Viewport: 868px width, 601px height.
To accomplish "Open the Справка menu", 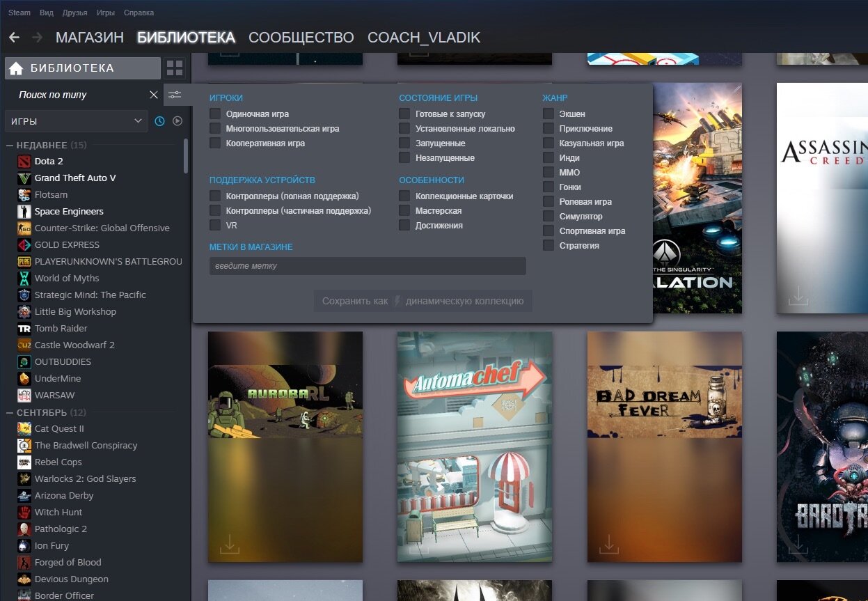I will 139,13.
